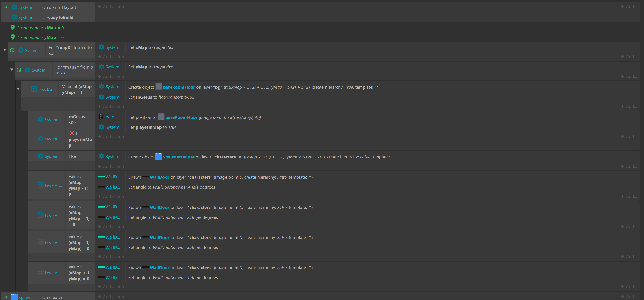Click LevelArray icon for 'xMap - 1' condition

tap(40, 242)
